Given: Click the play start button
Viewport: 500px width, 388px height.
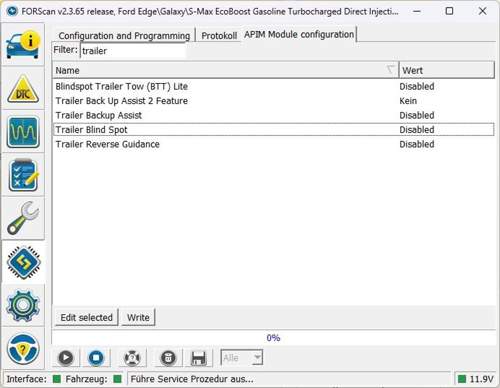Looking at the screenshot, I should click(x=66, y=358).
